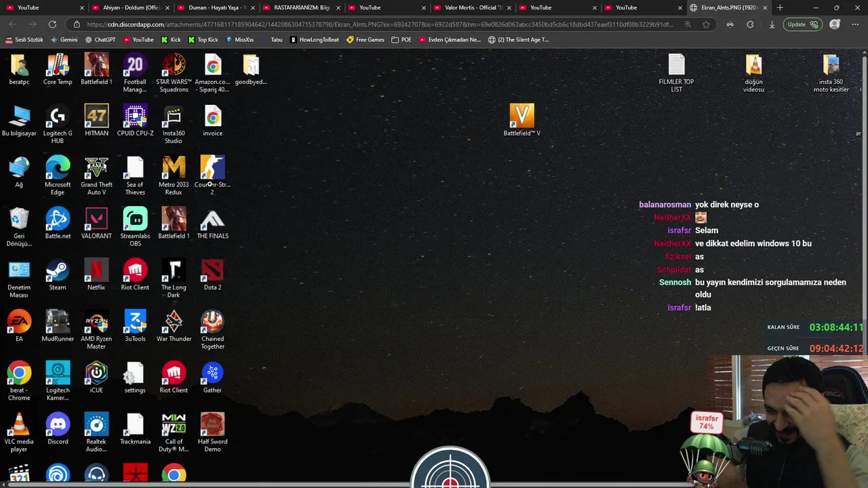Click the address bar URL field
Screen dimensions: 868x488
380,24
